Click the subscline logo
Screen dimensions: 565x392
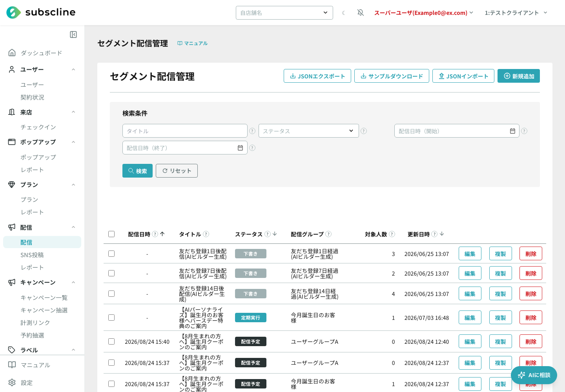tap(41, 13)
